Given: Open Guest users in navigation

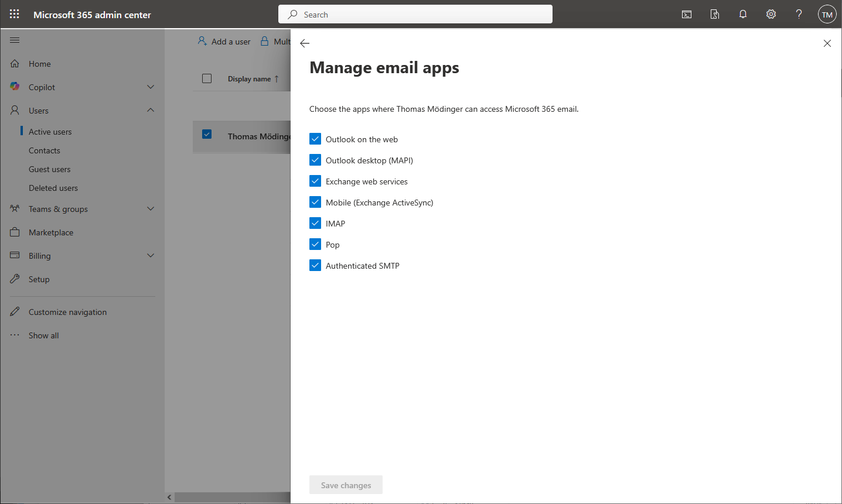Looking at the screenshot, I should click(x=50, y=169).
